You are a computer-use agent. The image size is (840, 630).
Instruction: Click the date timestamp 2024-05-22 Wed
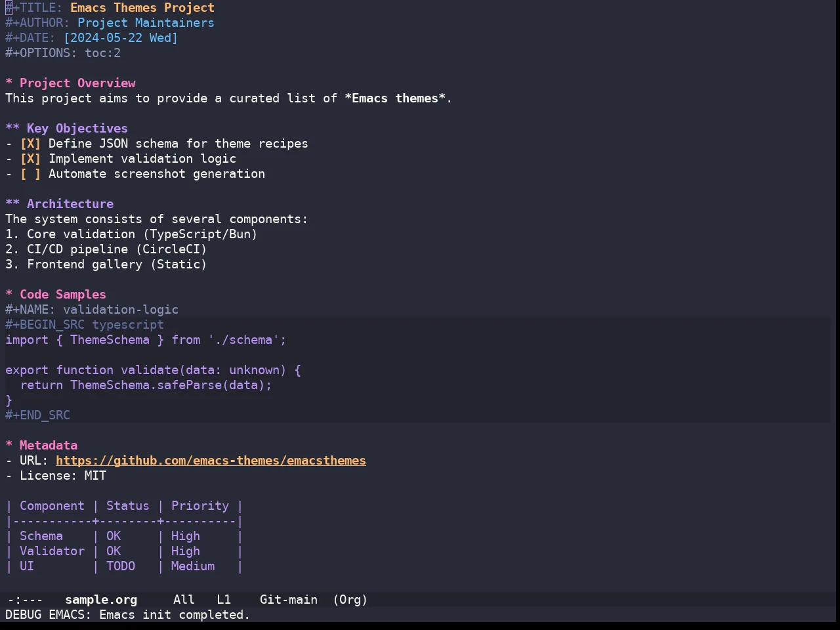click(x=121, y=38)
